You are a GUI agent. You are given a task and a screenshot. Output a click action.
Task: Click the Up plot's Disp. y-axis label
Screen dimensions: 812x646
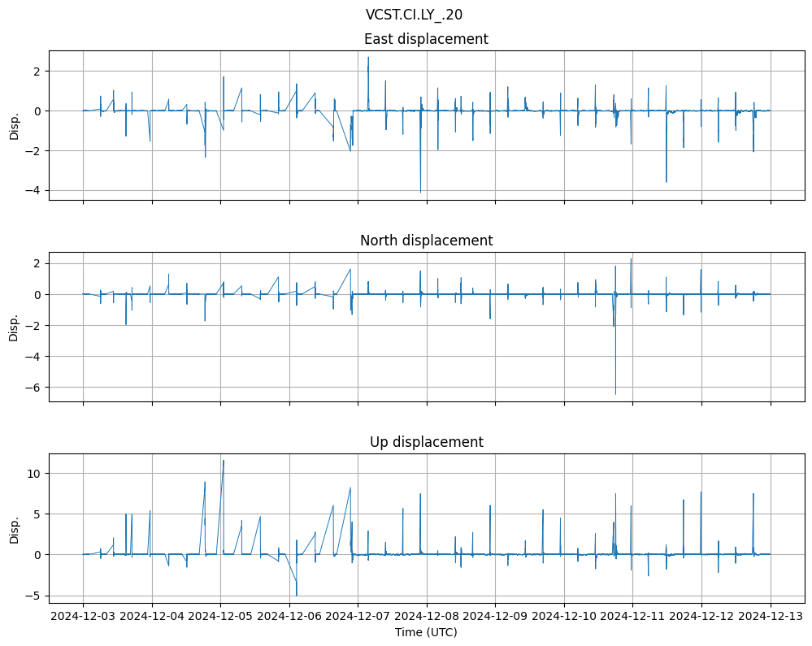[14, 528]
